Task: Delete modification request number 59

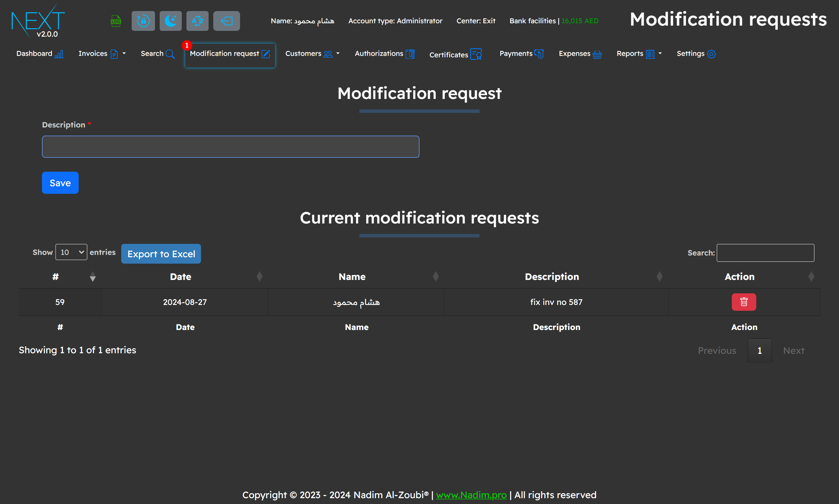Action: click(743, 302)
